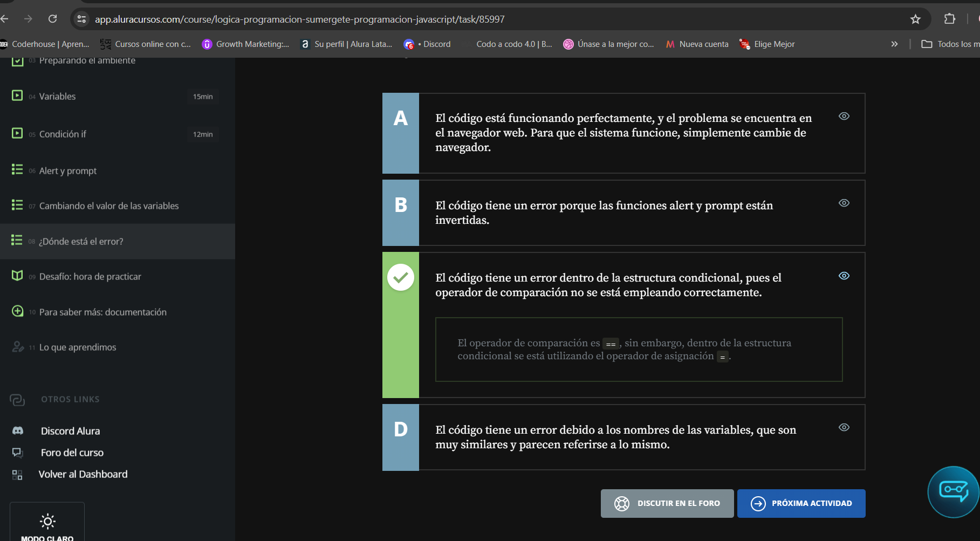Click the plus icon beside Para saber más

tap(18, 311)
